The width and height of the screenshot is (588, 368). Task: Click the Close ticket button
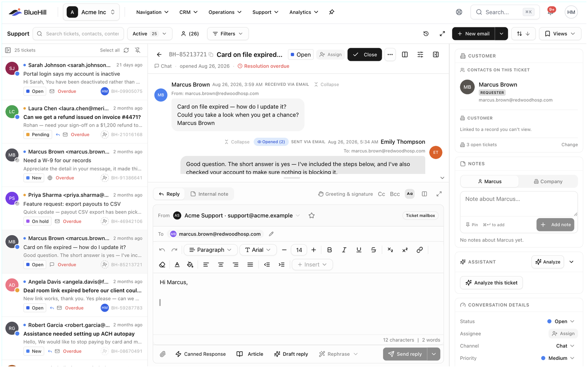point(365,54)
